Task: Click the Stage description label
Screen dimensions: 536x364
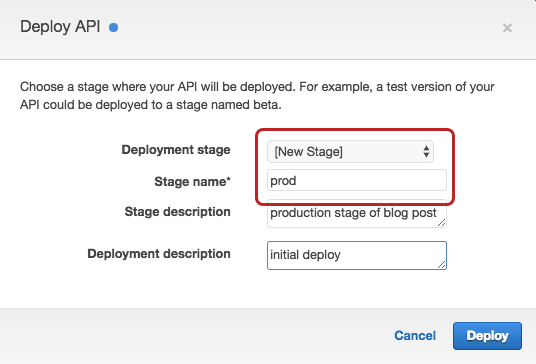Action: click(x=177, y=212)
